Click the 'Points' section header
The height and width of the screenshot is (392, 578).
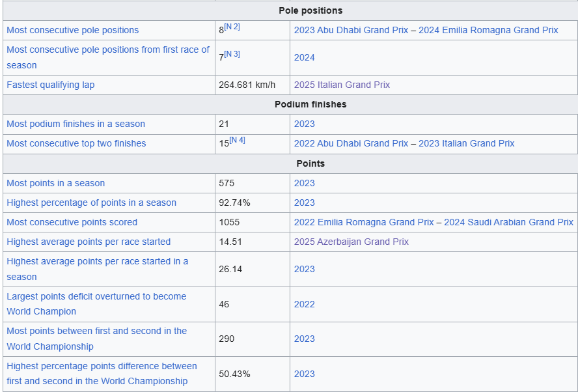click(310, 163)
